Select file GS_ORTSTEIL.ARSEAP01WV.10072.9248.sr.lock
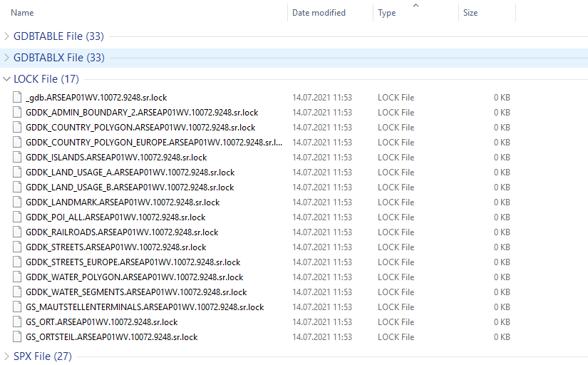 112,337
